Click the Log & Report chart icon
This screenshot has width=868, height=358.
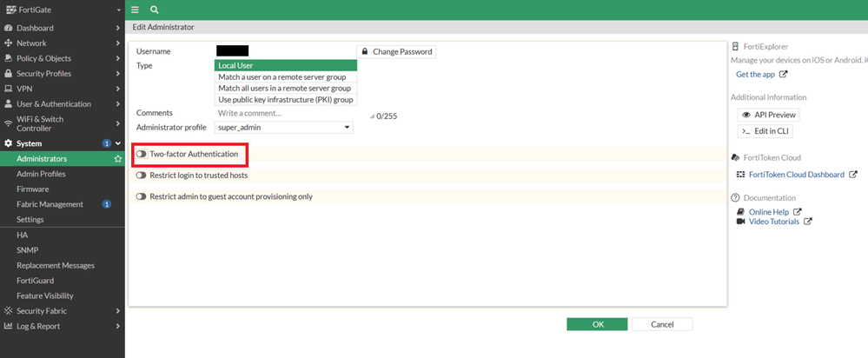click(9, 327)
